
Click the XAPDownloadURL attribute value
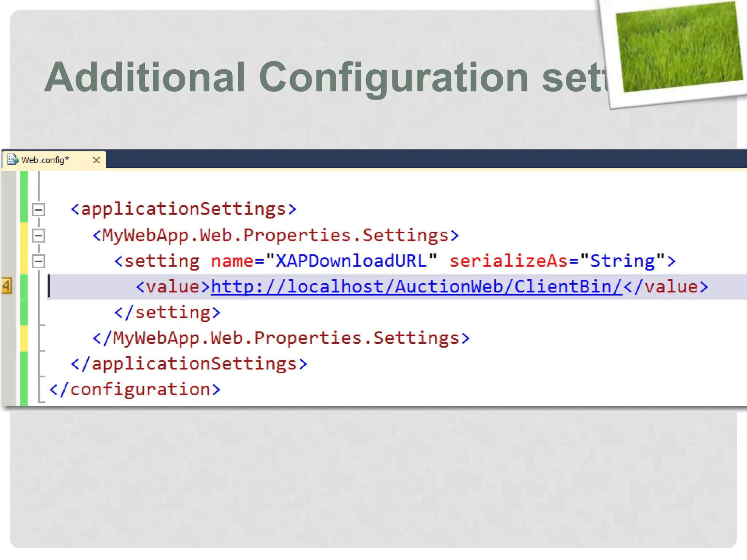[351, 261]
